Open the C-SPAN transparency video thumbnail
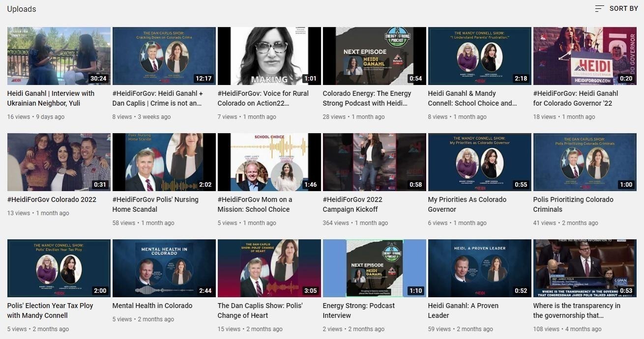Screen dimensions: 644x339 tap(585, 268)
